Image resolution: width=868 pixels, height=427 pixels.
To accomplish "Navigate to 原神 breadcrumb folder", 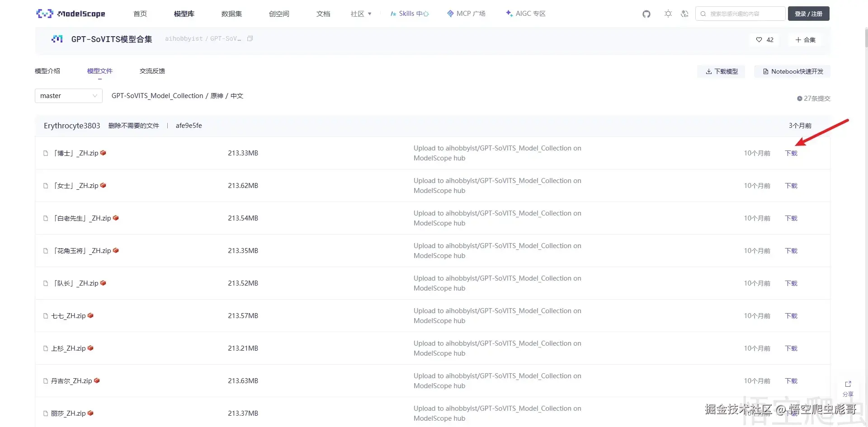I will click(217, 96).
